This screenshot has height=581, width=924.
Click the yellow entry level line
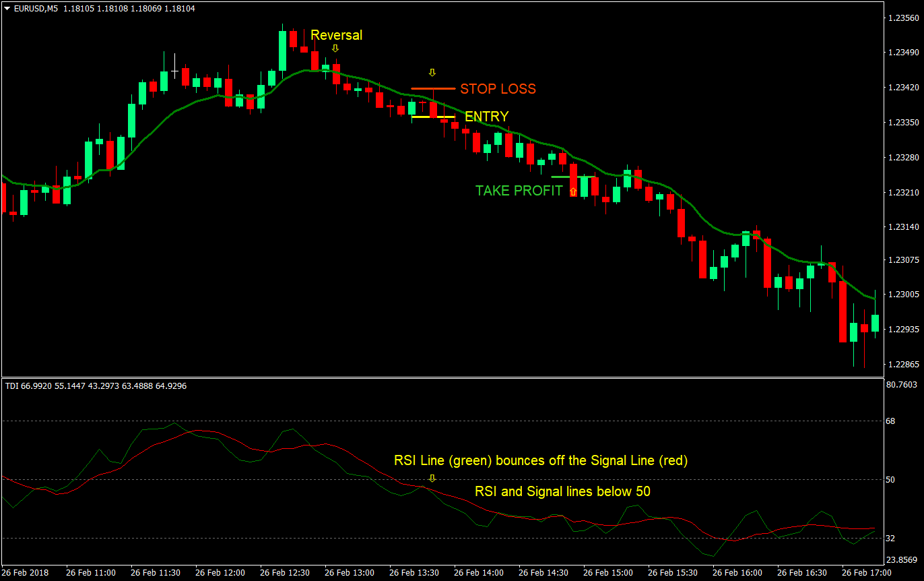click(433, 117)
